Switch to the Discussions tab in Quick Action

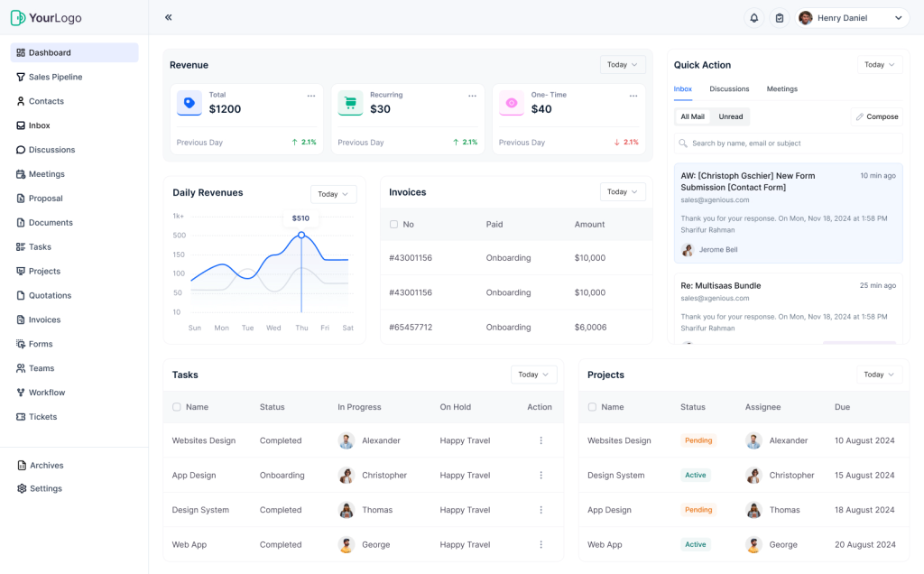(729, 89)
